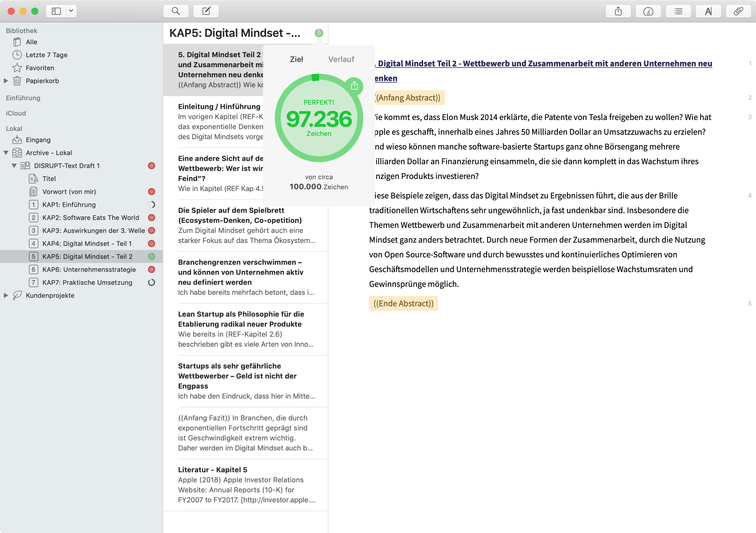Image resolution: width=756 pixels, height=533 pixels.
Task: Click the Letzte 7 Tage clock icon
Action: pos(17,55)
